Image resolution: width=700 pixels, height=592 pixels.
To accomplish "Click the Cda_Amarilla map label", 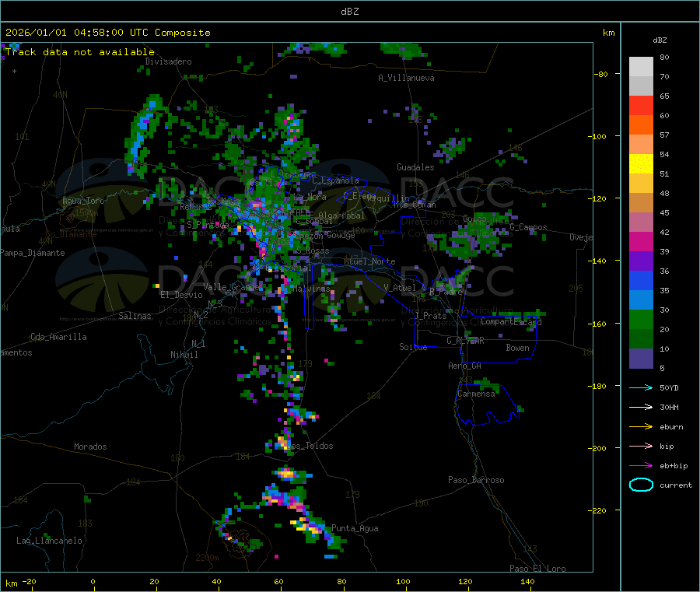I will [x=58, y=337].
